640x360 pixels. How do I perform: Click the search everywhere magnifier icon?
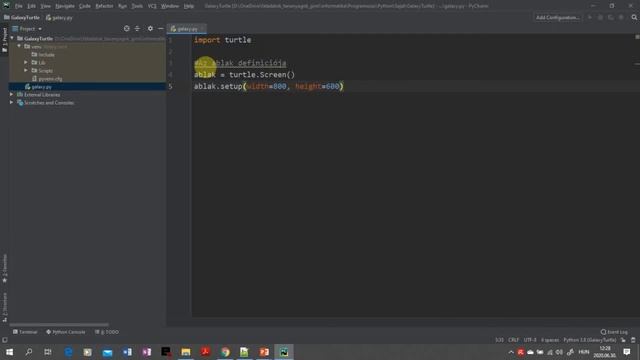click(634, 18)
